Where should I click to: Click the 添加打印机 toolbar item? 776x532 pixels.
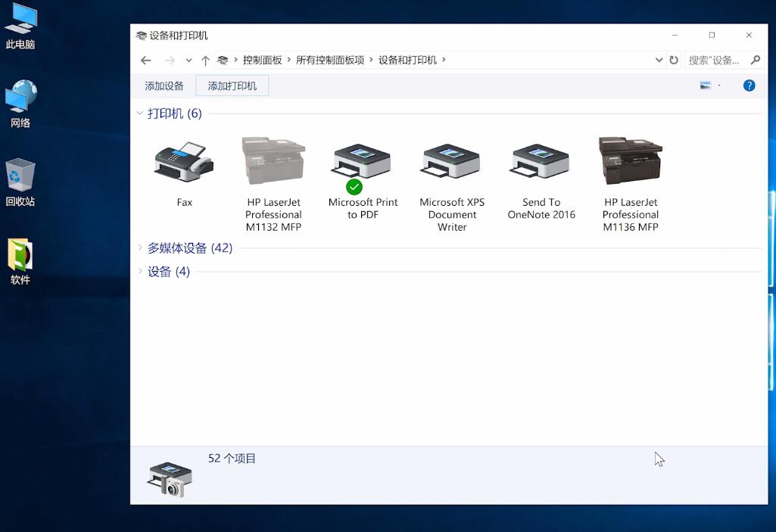(x=232, y=86)
